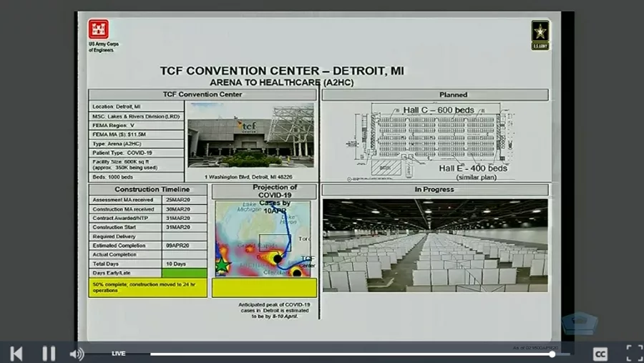This screenshot has width=644, height=363.
Task: Click the empty yellow box under the map
Action: coord(265,288)
